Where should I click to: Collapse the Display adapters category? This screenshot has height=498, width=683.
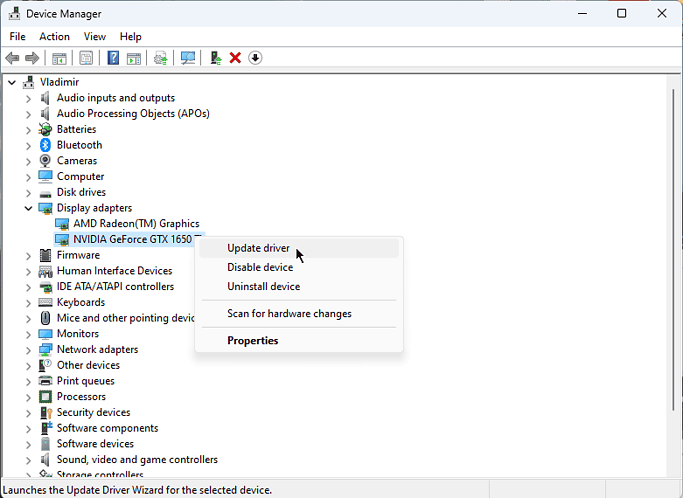pos(27,208)
